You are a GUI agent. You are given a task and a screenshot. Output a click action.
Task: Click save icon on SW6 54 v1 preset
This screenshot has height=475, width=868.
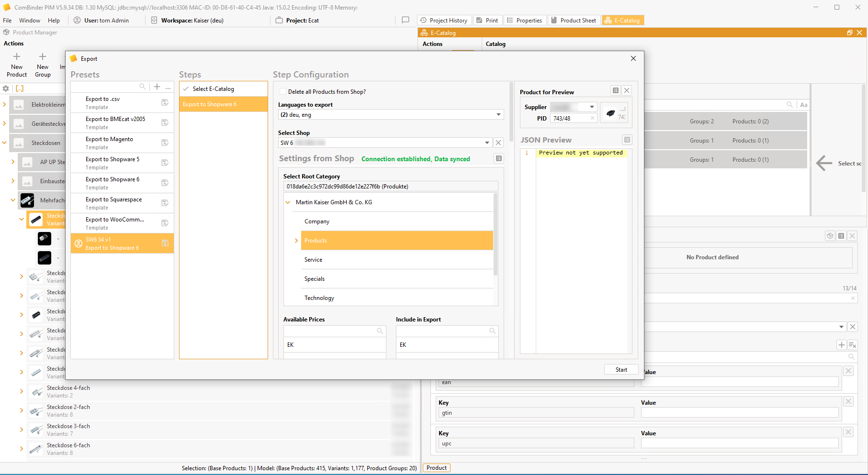pos(165,243)
